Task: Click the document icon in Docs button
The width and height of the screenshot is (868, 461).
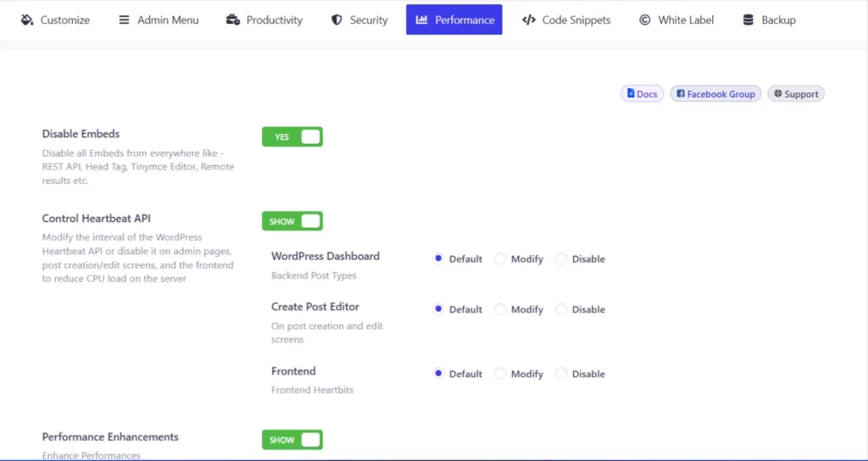Action: pos(631,93)
